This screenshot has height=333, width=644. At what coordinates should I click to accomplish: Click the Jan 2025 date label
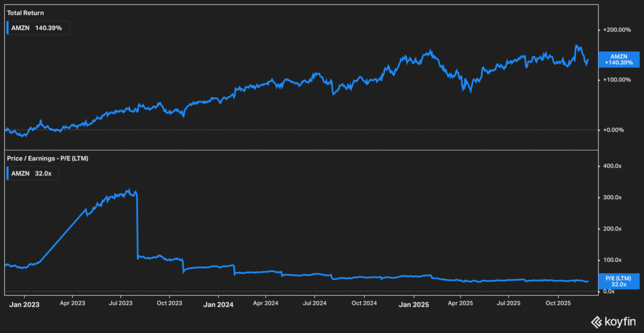414,305
